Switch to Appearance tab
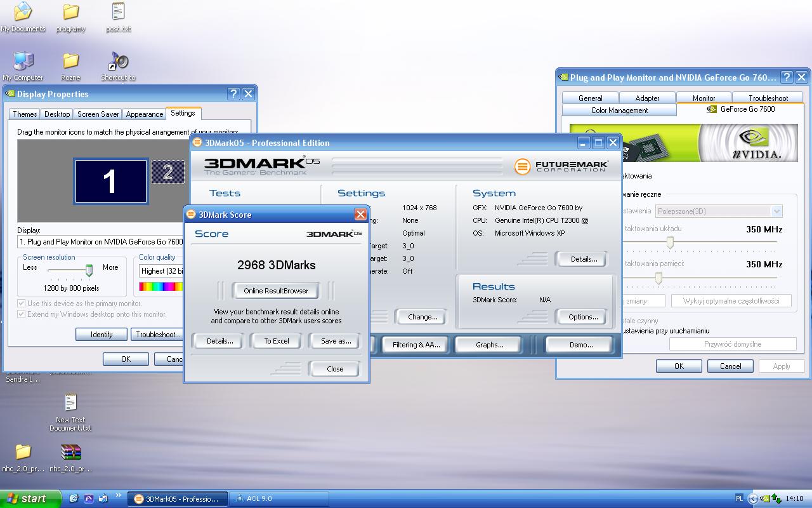 coord(144,114)
